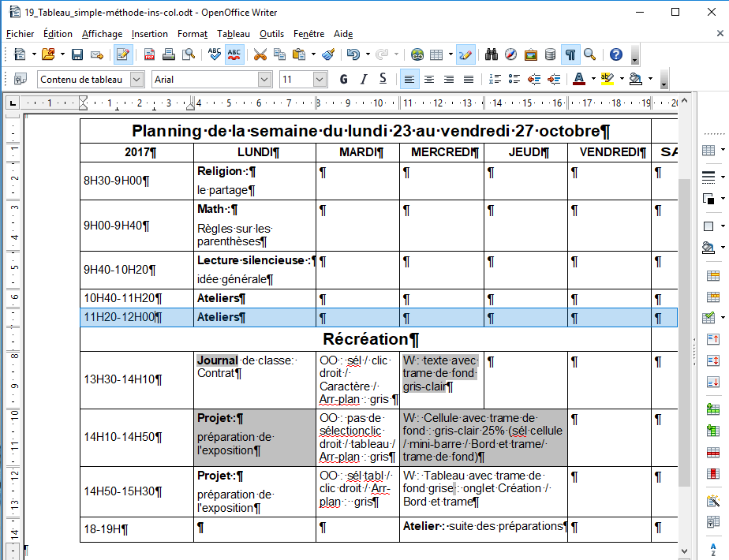Cut selection with scissors icon
Viewport: 729px width, 560px height.
point(260,55)
